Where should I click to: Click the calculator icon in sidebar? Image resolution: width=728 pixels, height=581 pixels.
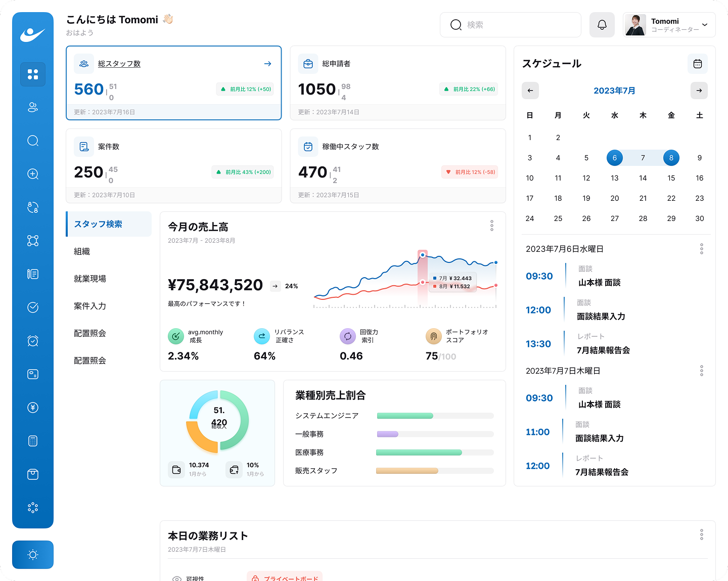coord(33,441)
